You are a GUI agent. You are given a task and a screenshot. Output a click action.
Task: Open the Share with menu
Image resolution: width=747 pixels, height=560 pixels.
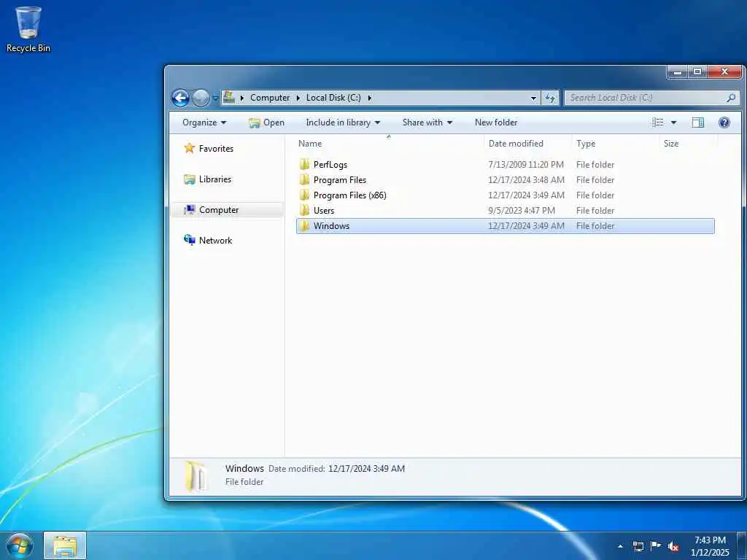tap(427, 122)
